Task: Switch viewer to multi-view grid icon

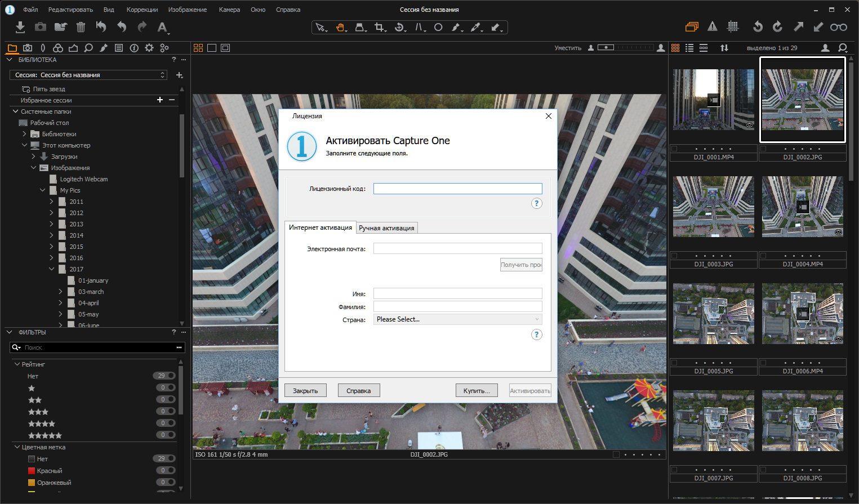Action: tap(198, 48)
